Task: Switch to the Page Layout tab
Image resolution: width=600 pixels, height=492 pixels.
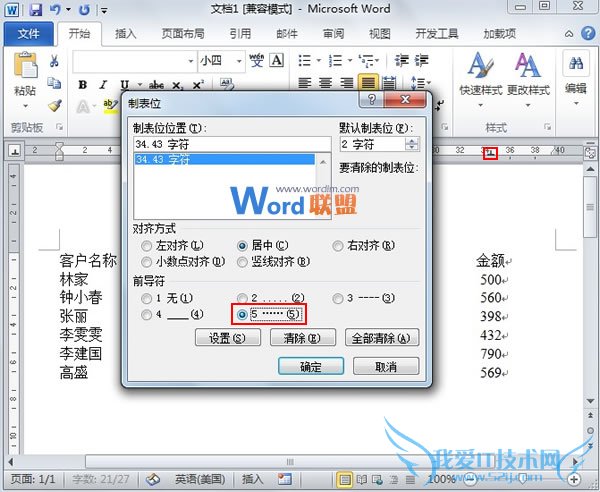Action: (183, 34)
